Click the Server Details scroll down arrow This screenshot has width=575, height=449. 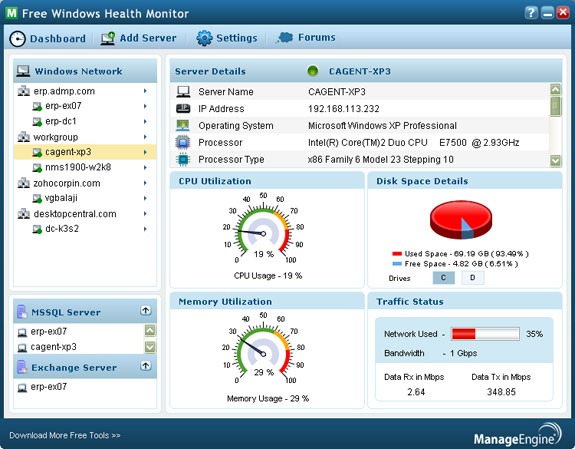pyautogui.click(x=556, y=161)
